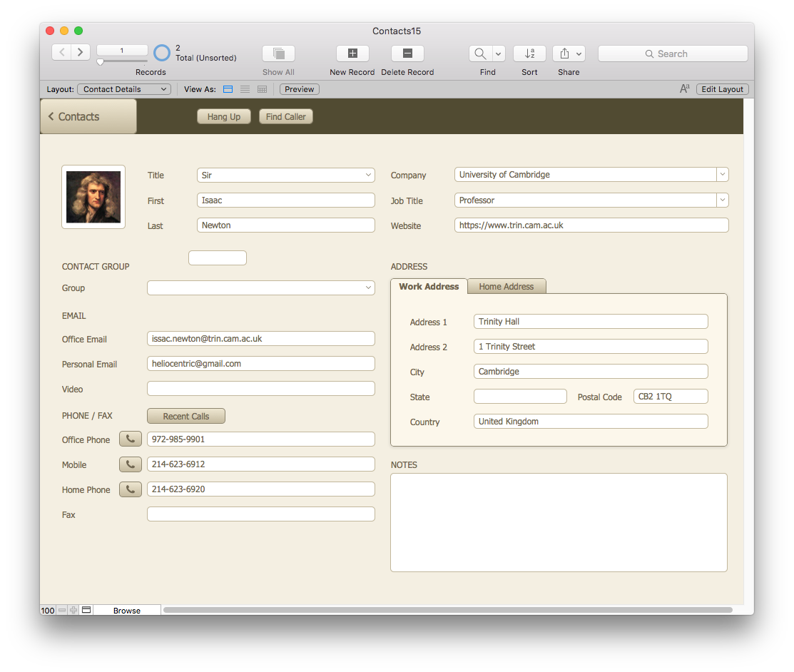The height and width of the screenshot is (672, 794).
Task: Dial the Office Phone using phone icon
Action: [130, 439]
